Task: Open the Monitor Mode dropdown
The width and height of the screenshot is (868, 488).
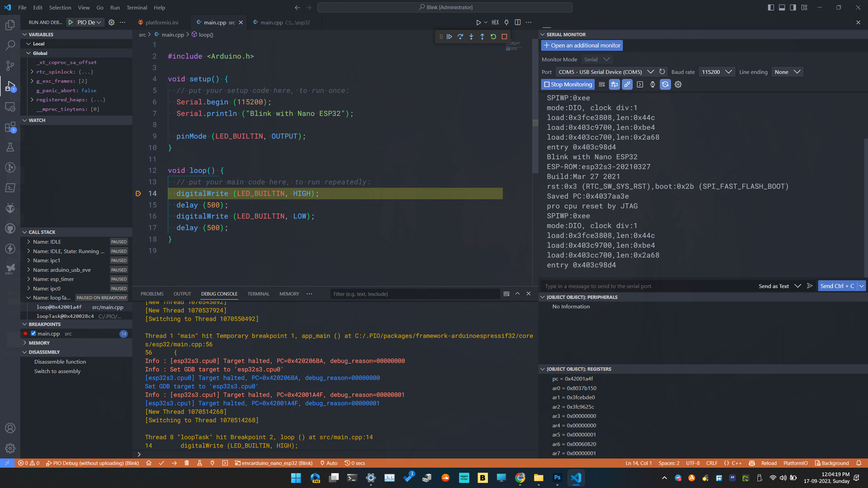Action: 597,59
